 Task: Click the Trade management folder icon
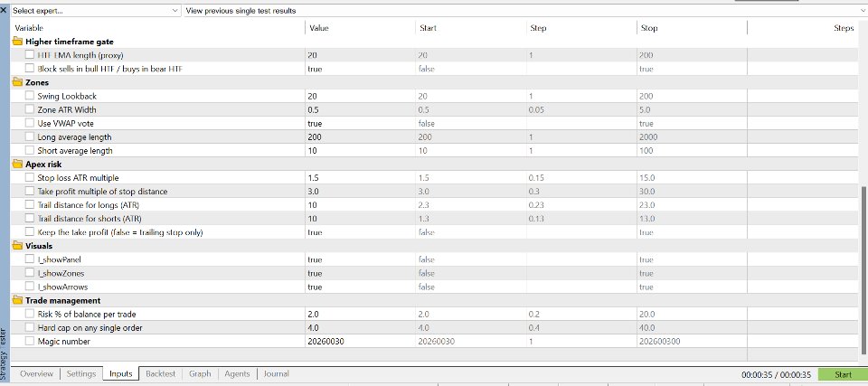pos(17,301)
